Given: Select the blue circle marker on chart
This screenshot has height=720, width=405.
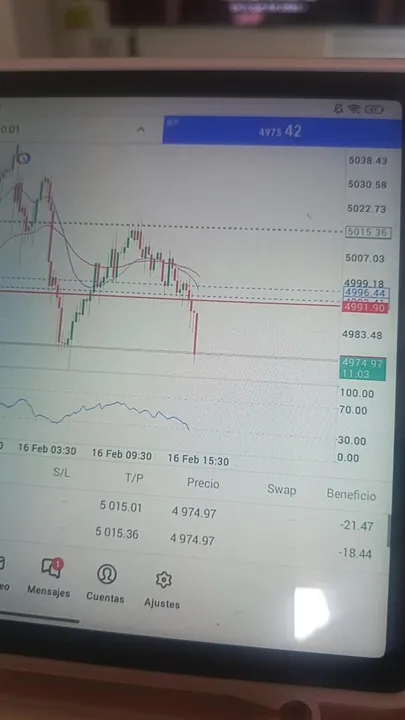Looking at the screenshot, I should click(x=24, y=158).
